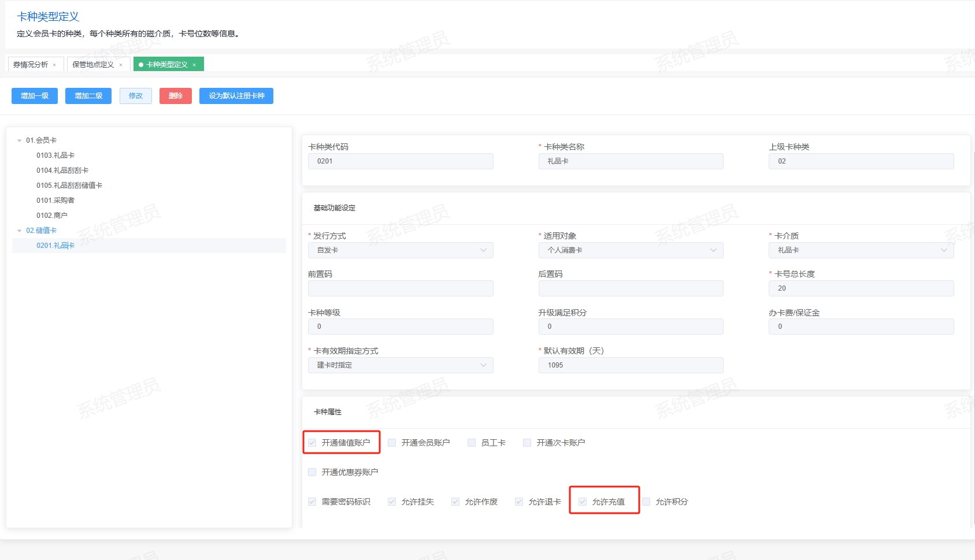Expand the 卡有效期指定方式 dropdown
This screenshot has width=975, height=560.
click(401, 365)
